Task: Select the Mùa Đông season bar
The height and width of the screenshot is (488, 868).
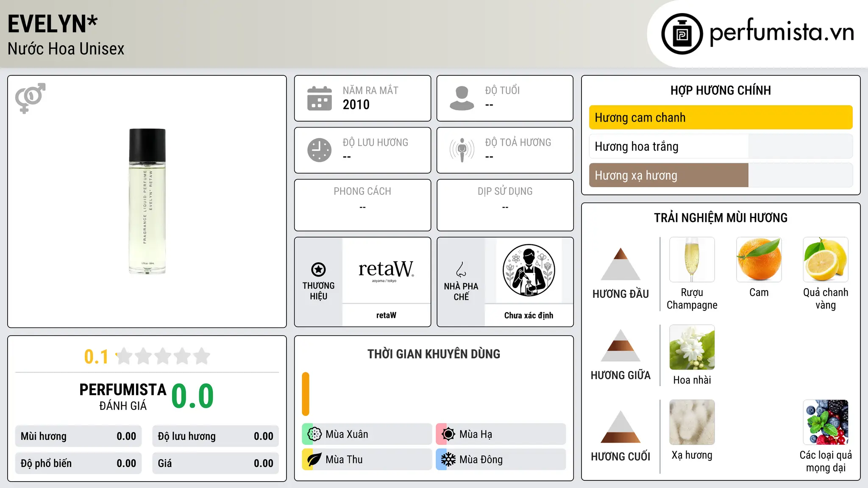Action: [501, 460]
